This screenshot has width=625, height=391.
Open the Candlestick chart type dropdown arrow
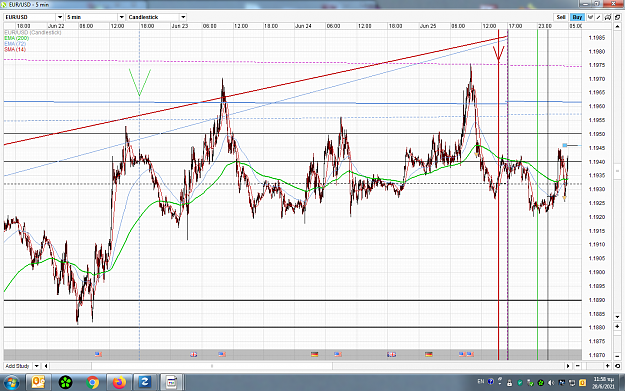tap(183, 17)
